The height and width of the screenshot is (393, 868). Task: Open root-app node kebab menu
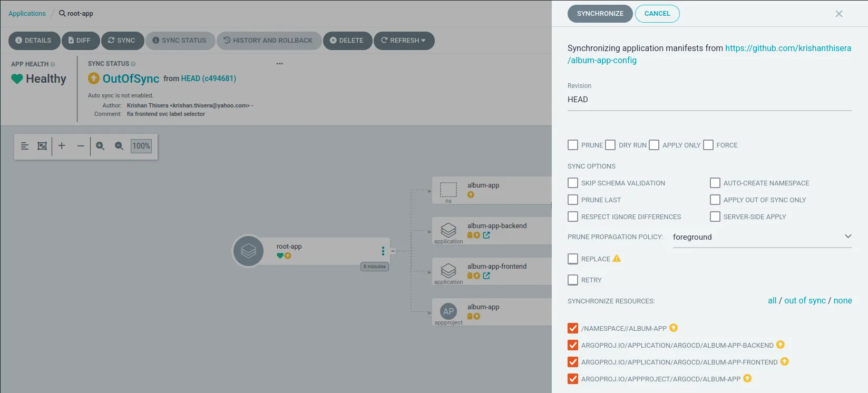point(383,251)
